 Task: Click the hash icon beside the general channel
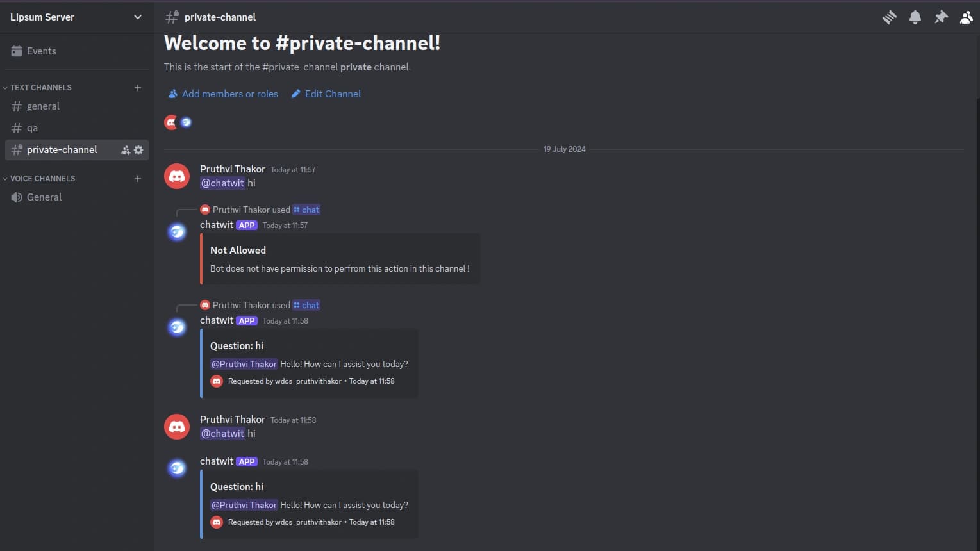coord(17,106)
